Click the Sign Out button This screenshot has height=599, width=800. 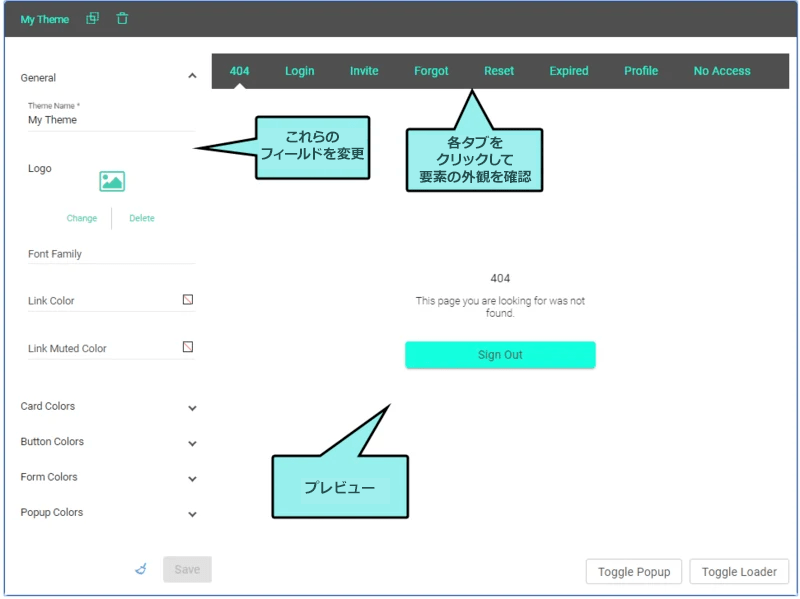click(500, 355)
